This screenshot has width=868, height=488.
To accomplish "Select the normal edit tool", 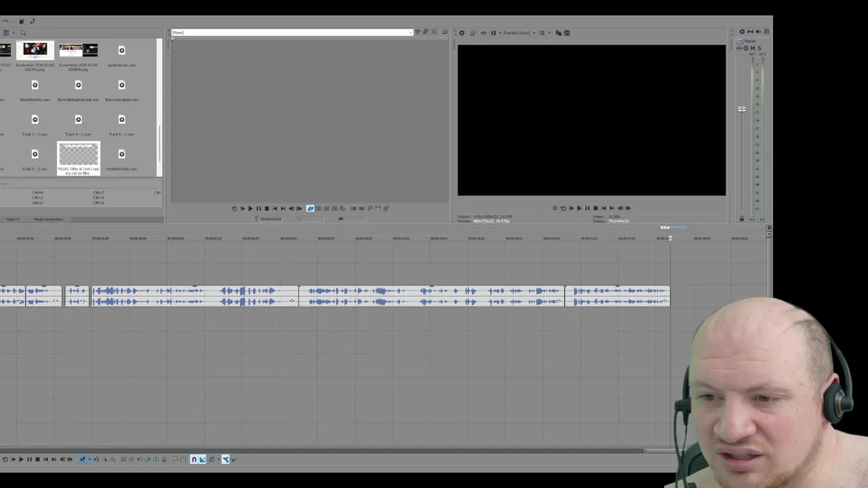I will click(82, 460).
